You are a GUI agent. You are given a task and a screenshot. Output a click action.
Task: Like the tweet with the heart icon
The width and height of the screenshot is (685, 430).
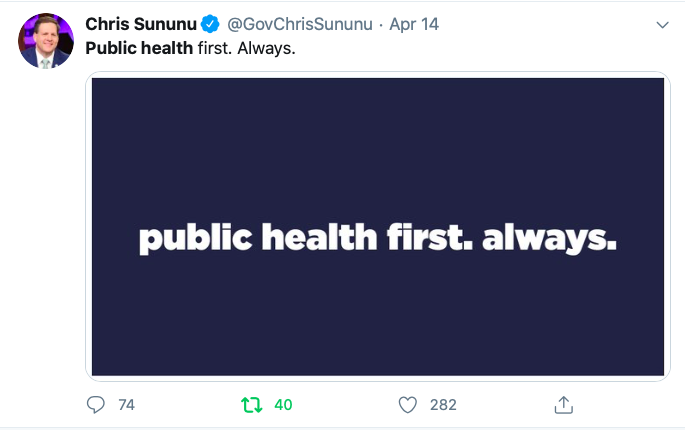408,405
